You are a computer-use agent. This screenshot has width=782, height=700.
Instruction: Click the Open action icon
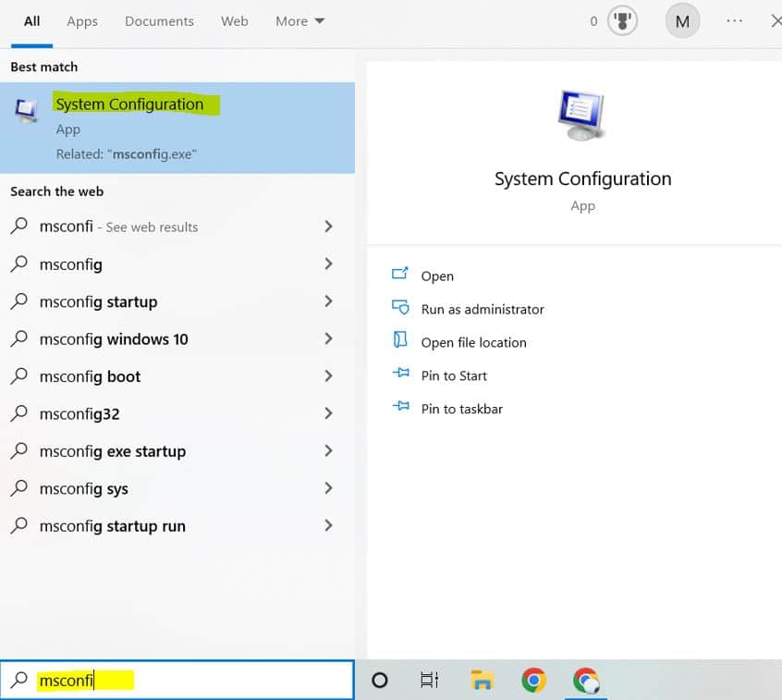(x=400, y=273)
